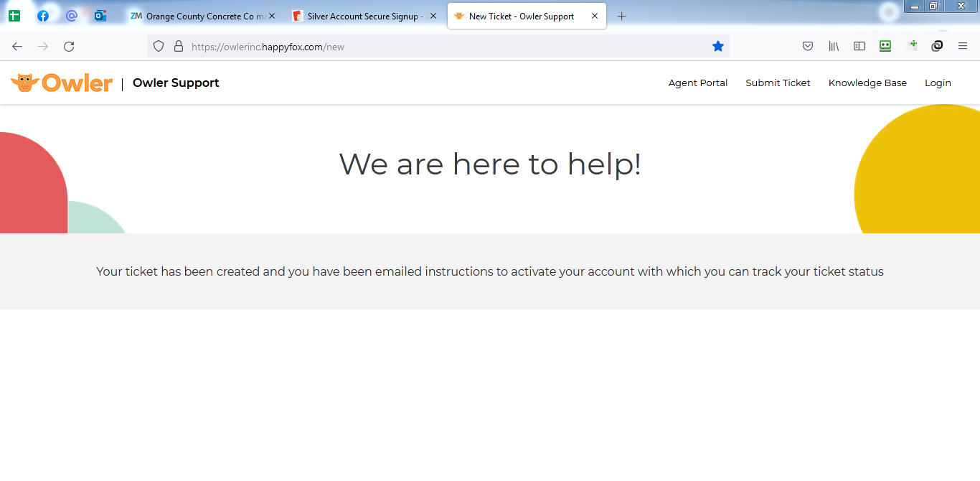Close the New Ticket - Owler Support tab

(595, 16)
